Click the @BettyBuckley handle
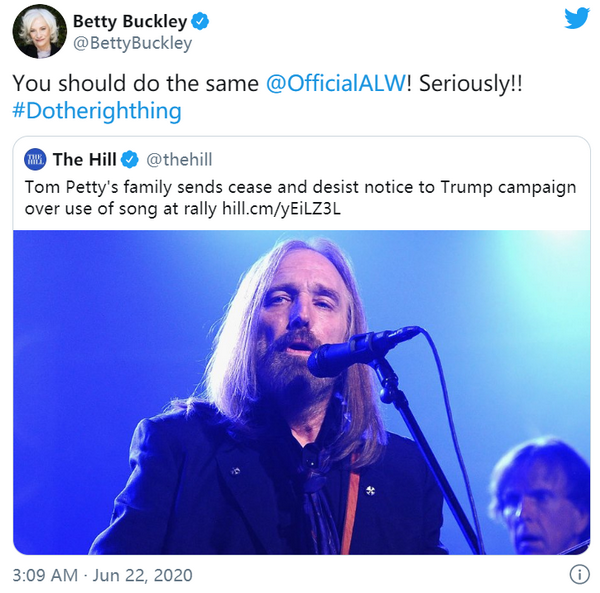This screenshot has width=600, height=593. click(133, 43)
